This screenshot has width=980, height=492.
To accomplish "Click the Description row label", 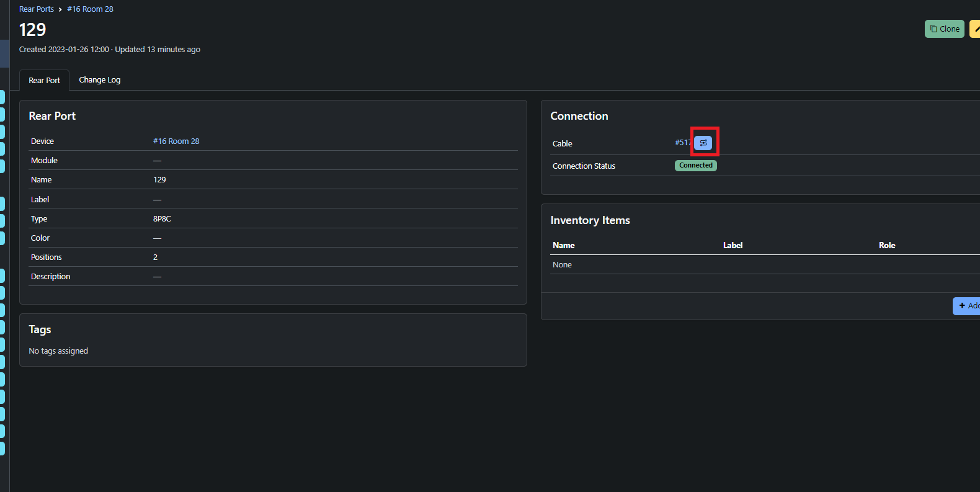I will (x=51, y=277).
